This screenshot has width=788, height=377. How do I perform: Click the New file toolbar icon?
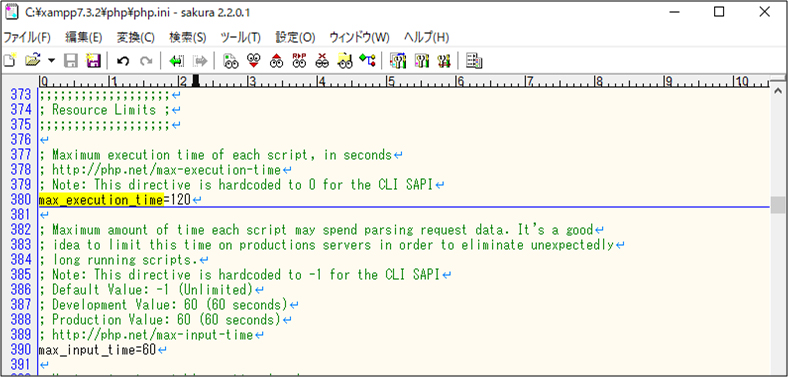click(10, 61)
